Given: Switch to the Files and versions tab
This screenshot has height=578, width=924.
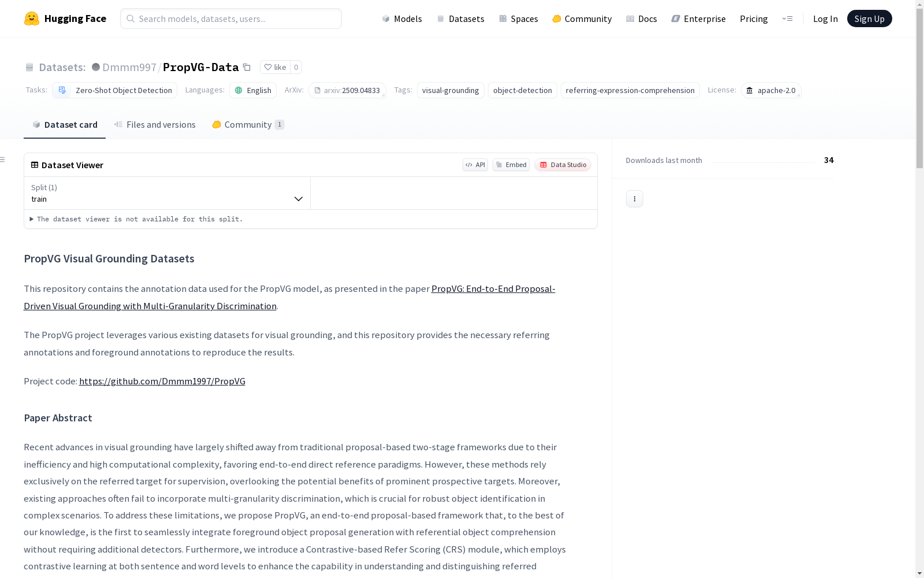Looking at the screenshot, I should pos(155,125).
